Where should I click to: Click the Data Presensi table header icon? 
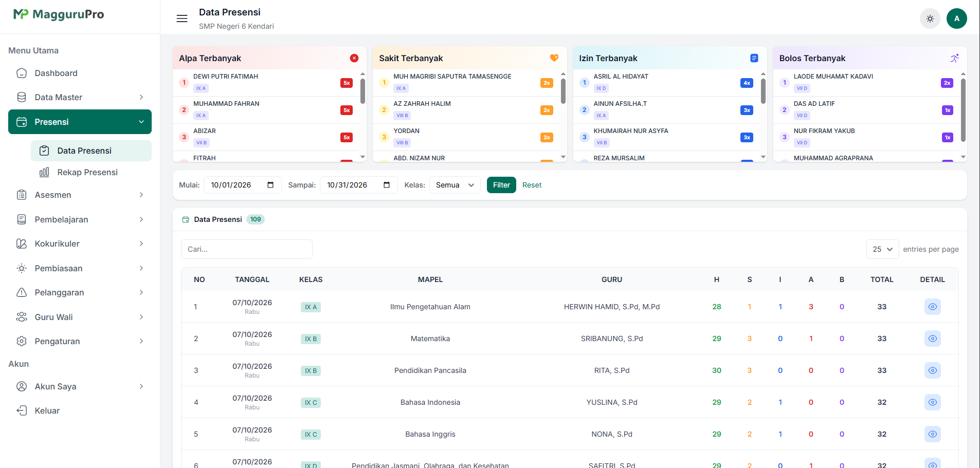pyautogui.click(x=186, y=219)
